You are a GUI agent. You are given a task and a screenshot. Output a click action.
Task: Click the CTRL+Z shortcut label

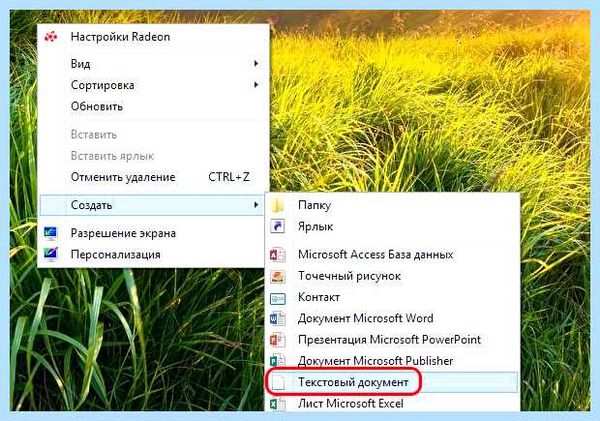point(229,177)
